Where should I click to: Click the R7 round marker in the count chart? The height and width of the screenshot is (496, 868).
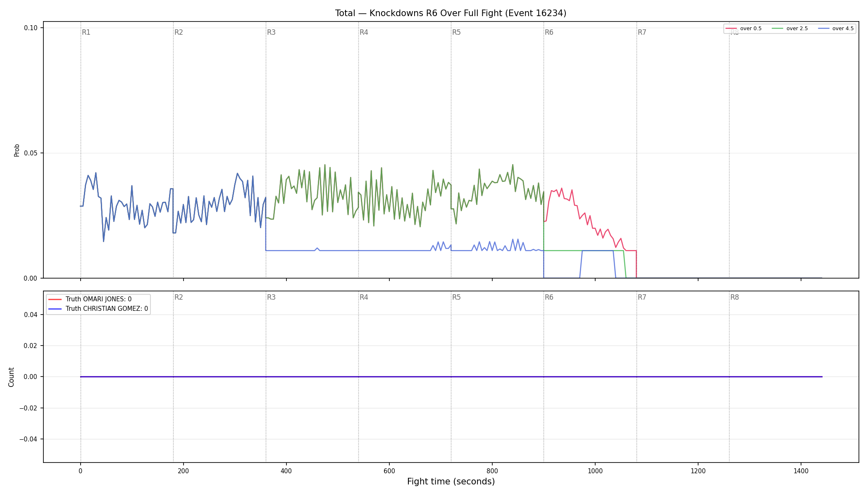642,297
